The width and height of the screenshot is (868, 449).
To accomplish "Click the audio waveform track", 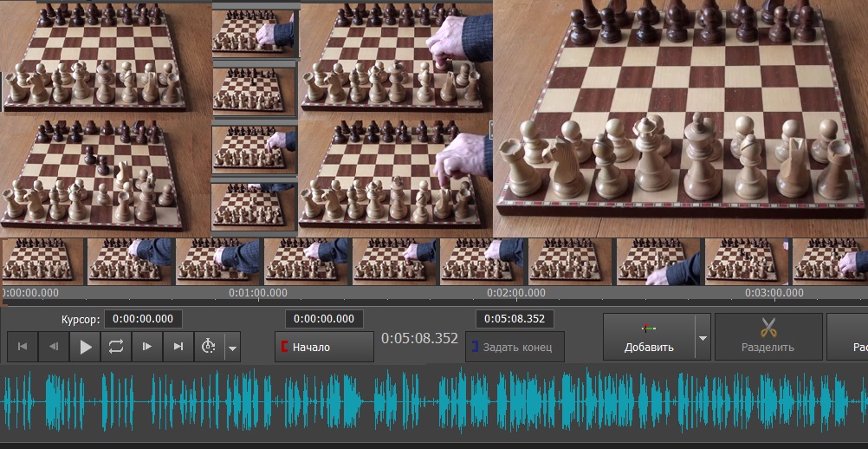I will click(434, 402).
